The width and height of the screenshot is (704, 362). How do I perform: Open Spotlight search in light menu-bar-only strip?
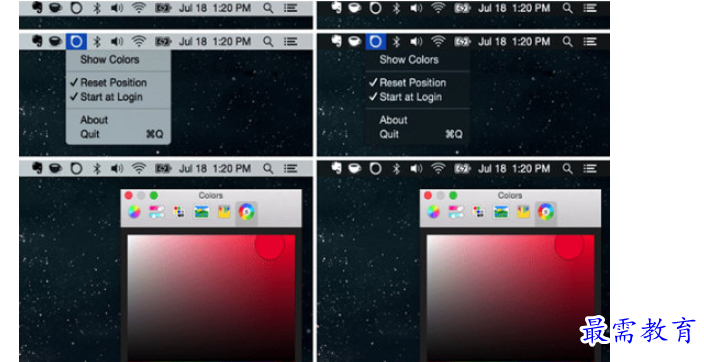click(268, 8)
